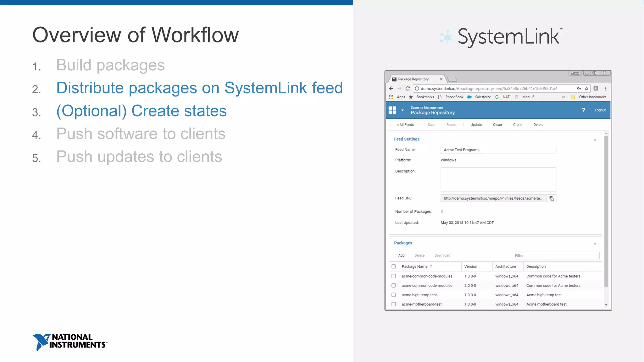Click the browser forward arrow
Viewport: 644px width, 362px height.
coord(399,89)
